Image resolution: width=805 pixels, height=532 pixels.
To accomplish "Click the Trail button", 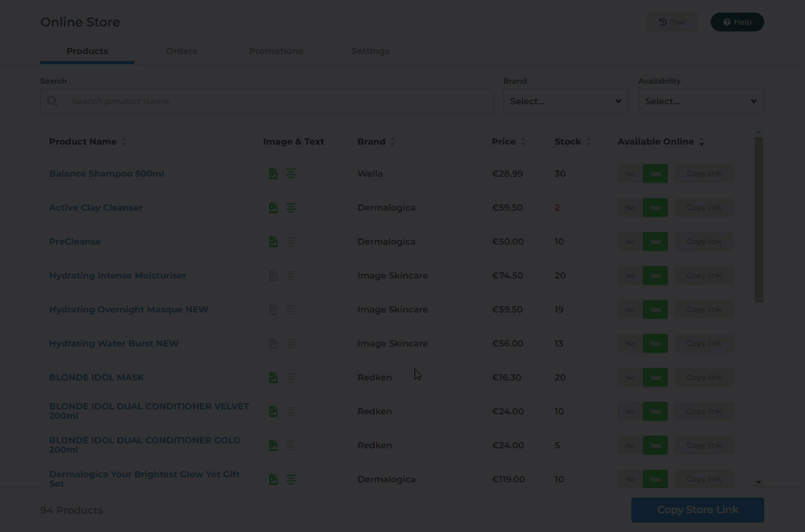I will pos(672,22).
